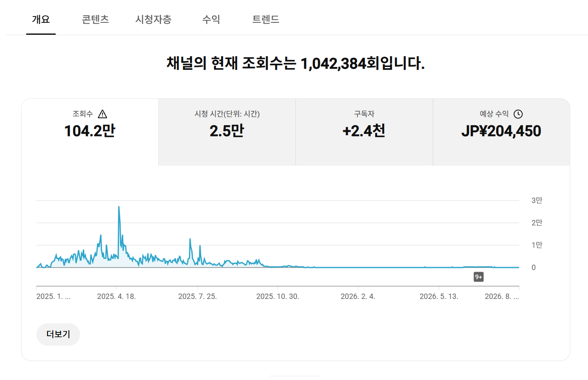Click the 더보기 button
Image resolution: width=588 pixels, height=380 pixels.
pos(58,334)
